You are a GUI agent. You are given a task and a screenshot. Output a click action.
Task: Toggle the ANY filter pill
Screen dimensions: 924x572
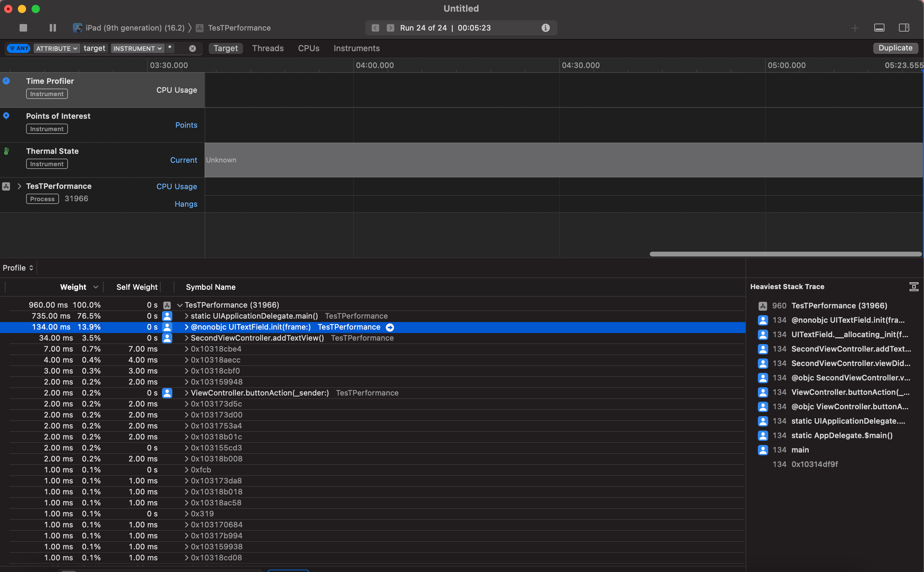(19, 48)
